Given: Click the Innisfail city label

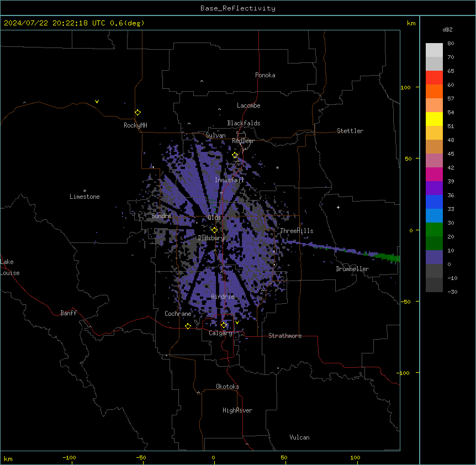Looking at the screenshot, I should (230, 180).
